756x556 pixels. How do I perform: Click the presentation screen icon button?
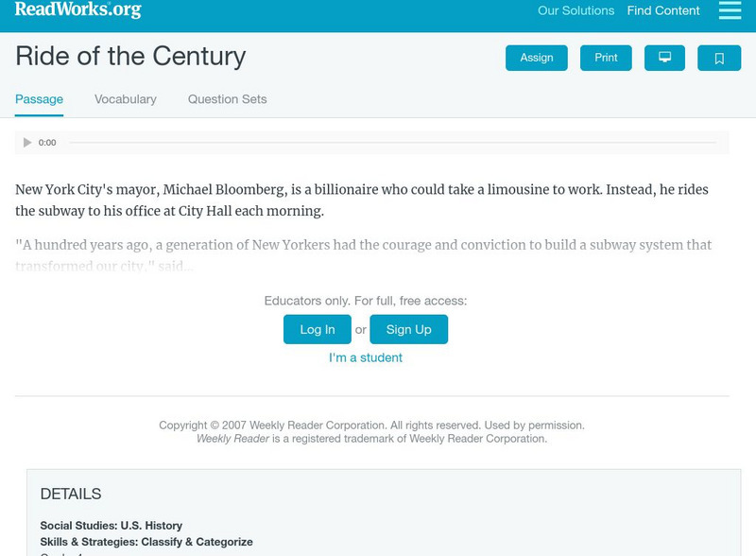664,58
